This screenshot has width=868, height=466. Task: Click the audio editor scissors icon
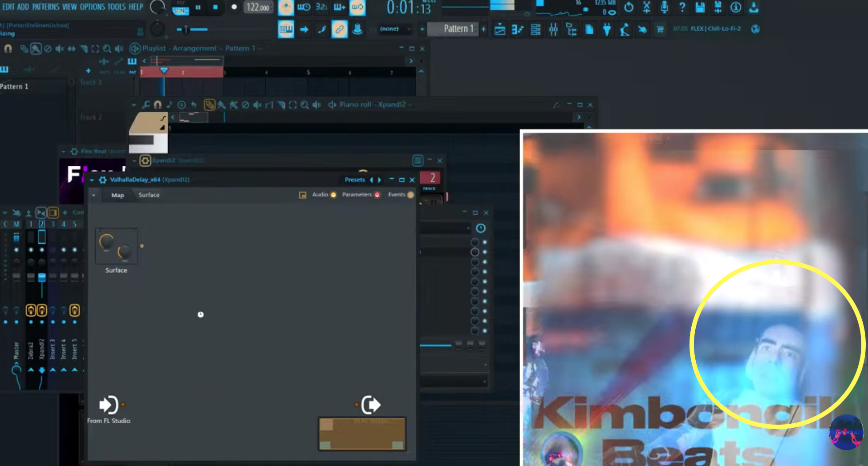(646, 7)
